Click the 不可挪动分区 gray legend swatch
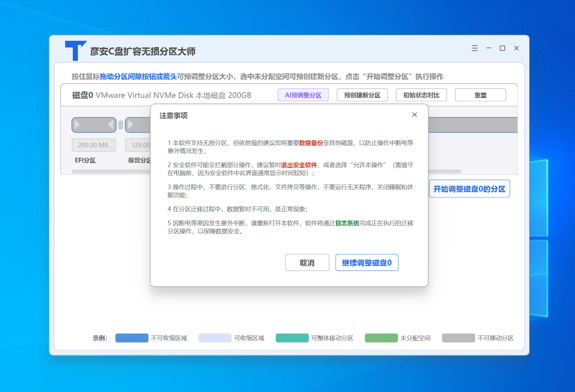 pos(458,338)
